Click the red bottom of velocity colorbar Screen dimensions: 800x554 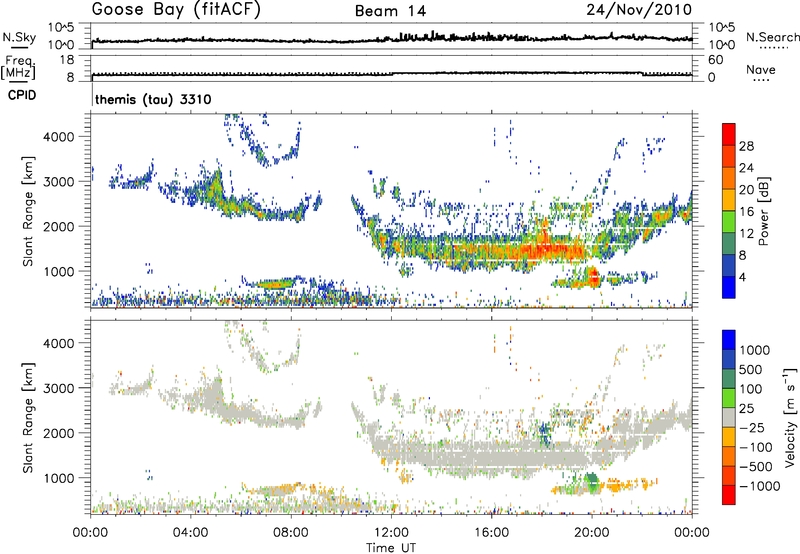pos(729,495)
